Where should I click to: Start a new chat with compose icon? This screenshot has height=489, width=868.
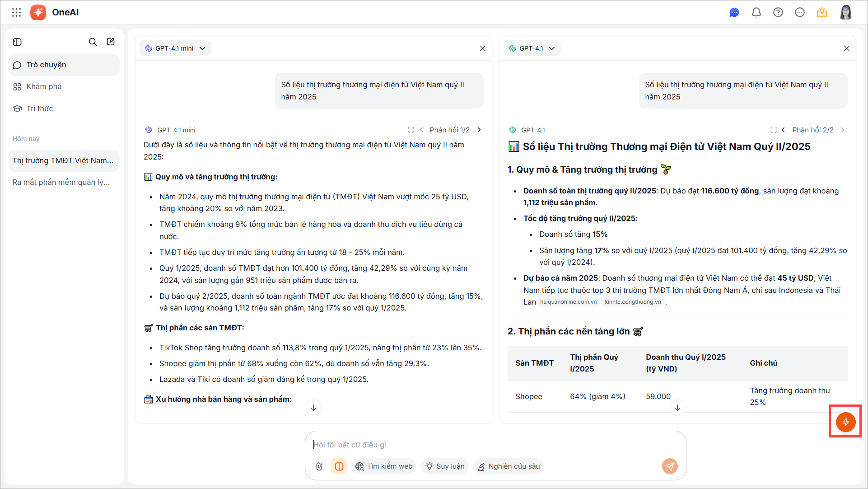click(111, 42)
